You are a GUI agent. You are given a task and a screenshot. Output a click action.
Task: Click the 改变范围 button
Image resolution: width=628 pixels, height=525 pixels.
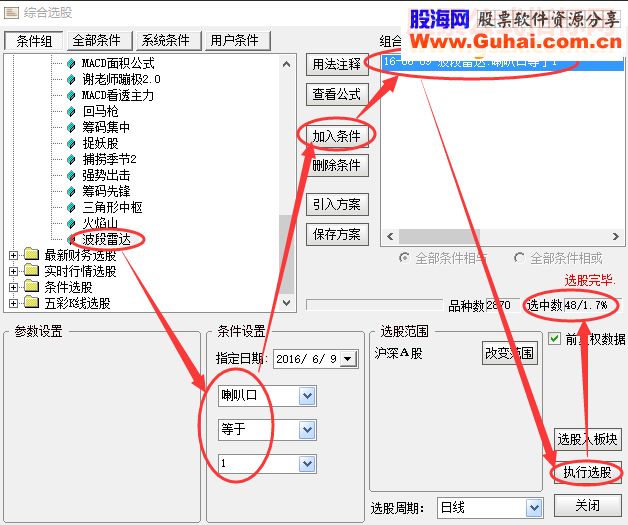(510, 353)
